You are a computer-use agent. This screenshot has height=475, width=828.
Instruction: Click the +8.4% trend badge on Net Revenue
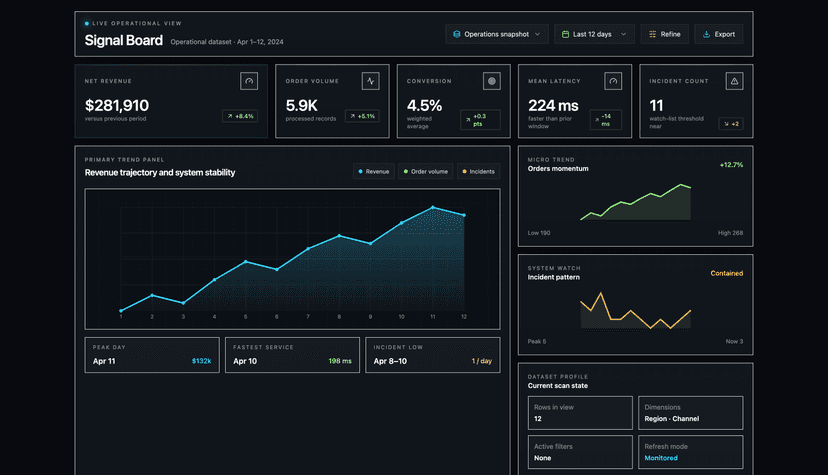pyautogui.click(x=240, y=116)
